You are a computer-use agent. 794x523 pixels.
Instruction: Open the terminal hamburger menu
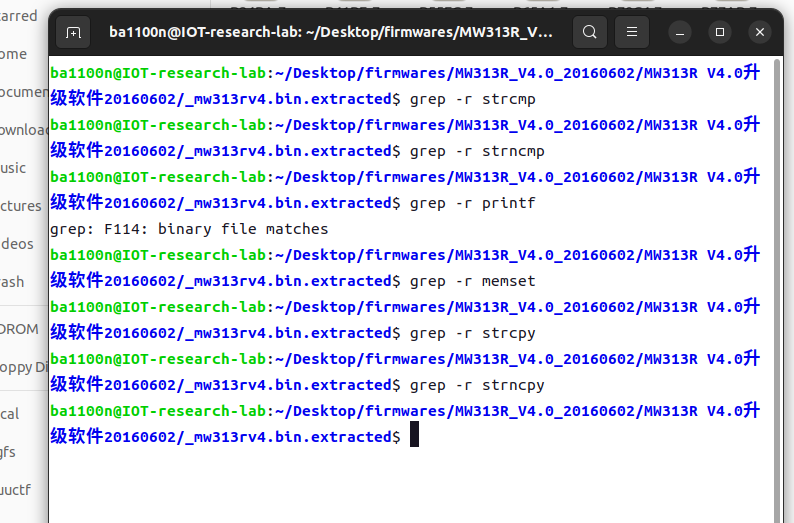coord(632,33)
